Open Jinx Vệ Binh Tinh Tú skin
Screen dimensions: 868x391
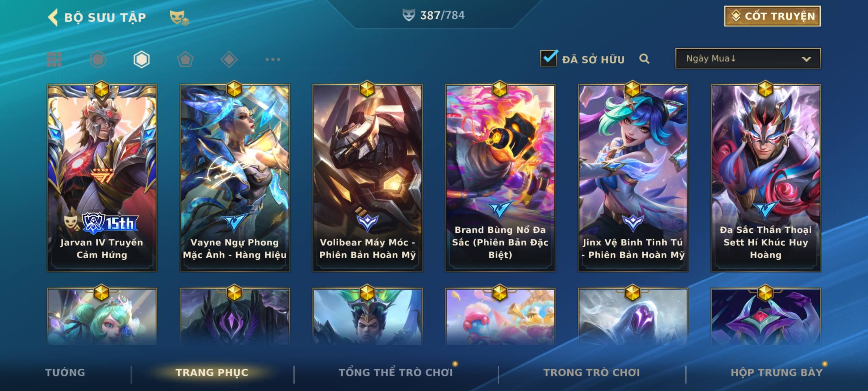pos(633,178)
